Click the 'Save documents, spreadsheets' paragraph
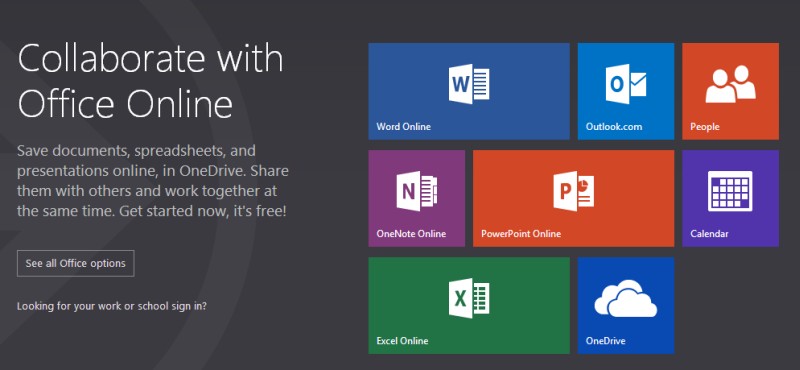Viewport: 800px width, 370px height. pos(153,181)
